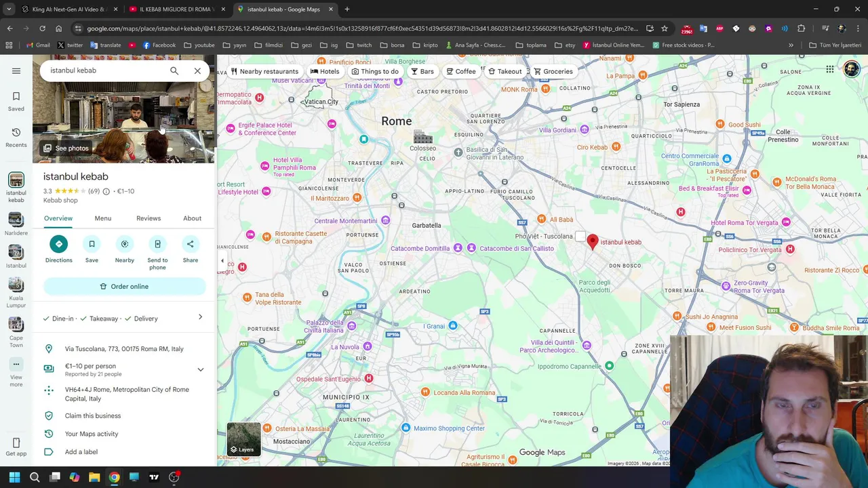
Task: Reload the page in Chrome
Action: pyautogui.click(x=42, y=28)
